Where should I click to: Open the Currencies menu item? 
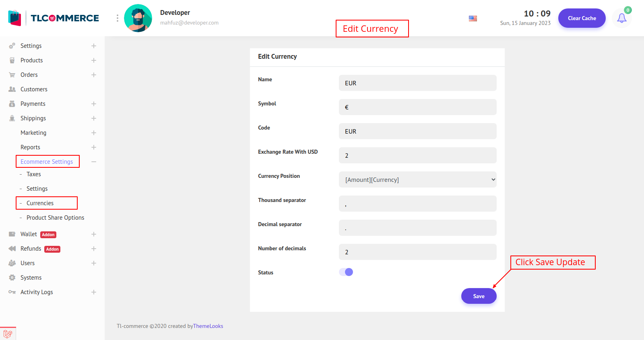(40, 203)
